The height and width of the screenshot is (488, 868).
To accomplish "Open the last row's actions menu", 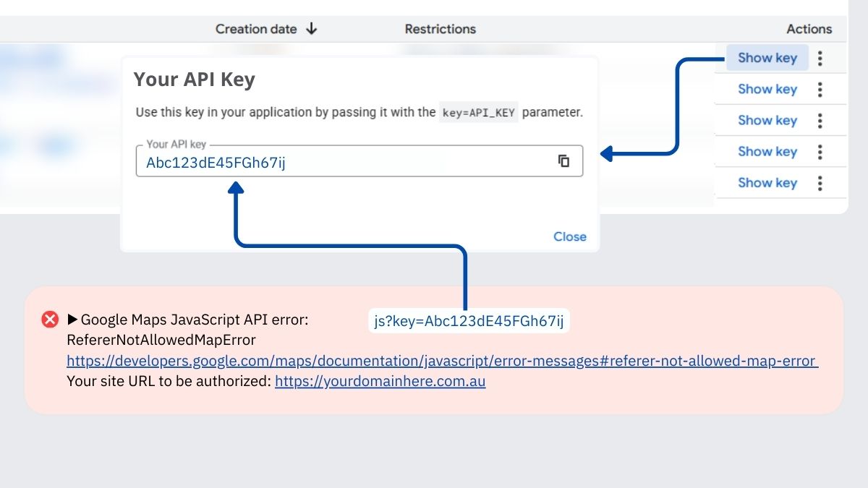I will pyautogui.click(x=820, y=182).
